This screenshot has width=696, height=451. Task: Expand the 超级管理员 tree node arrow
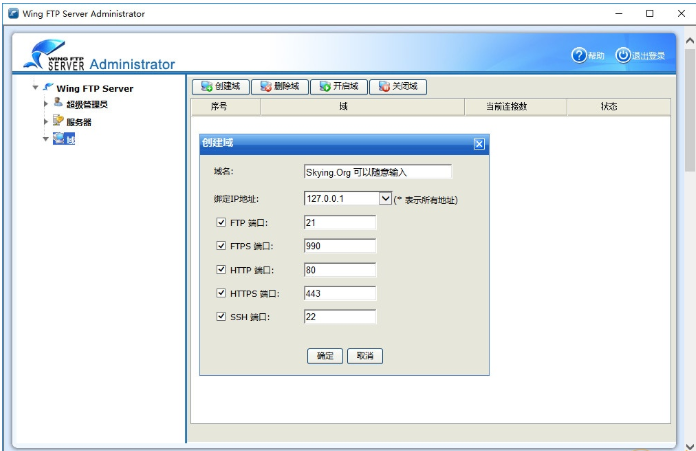(45, 104)
